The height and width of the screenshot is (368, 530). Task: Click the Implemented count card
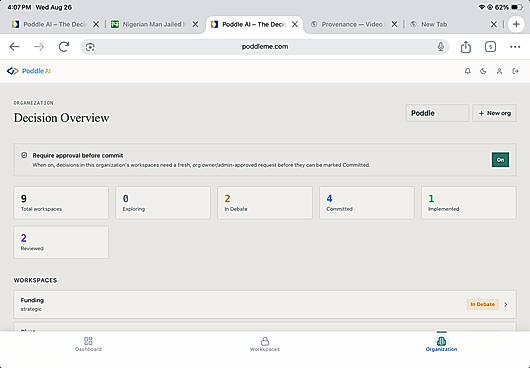tap(469, 203)
